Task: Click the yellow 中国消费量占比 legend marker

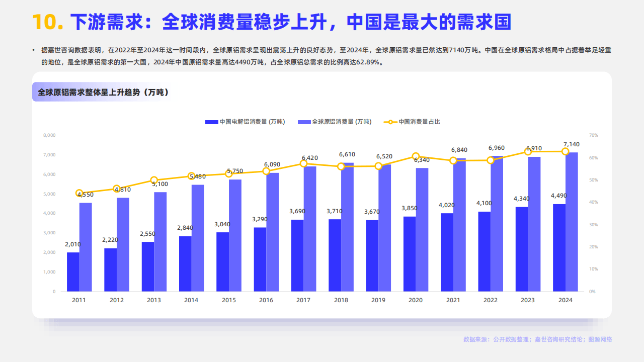Action: tap(390, 122)
